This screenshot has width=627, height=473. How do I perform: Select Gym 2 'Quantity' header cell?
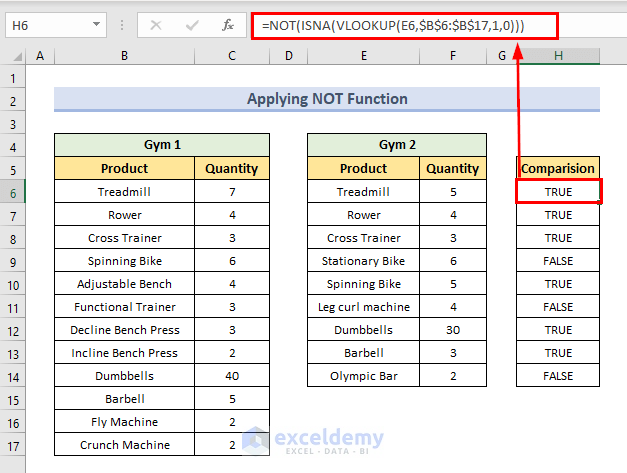(453, 168)
